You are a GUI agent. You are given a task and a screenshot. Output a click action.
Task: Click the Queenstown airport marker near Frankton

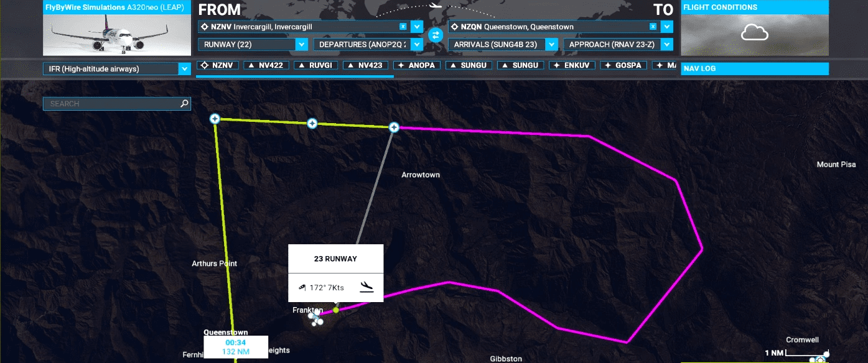(315, 319)
